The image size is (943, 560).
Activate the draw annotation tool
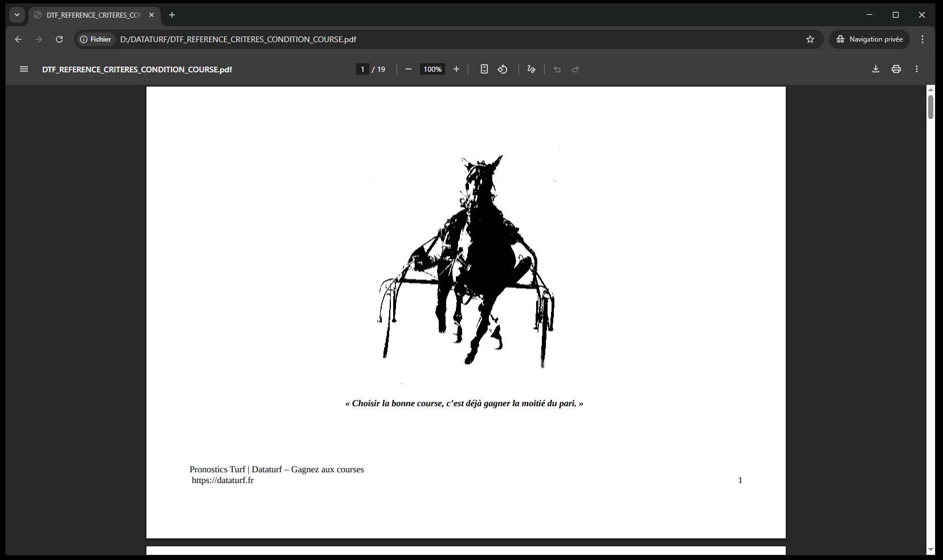point(532,70)
